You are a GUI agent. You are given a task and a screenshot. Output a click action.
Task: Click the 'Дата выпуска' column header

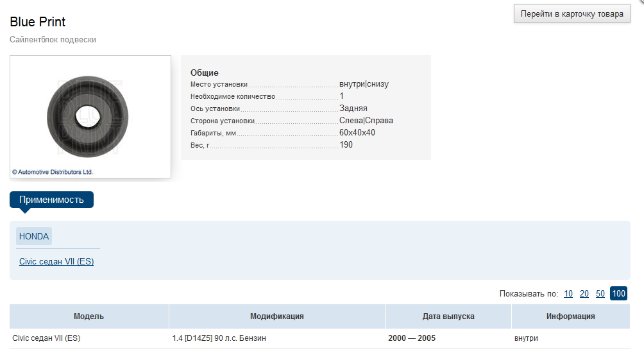[448, 316]
